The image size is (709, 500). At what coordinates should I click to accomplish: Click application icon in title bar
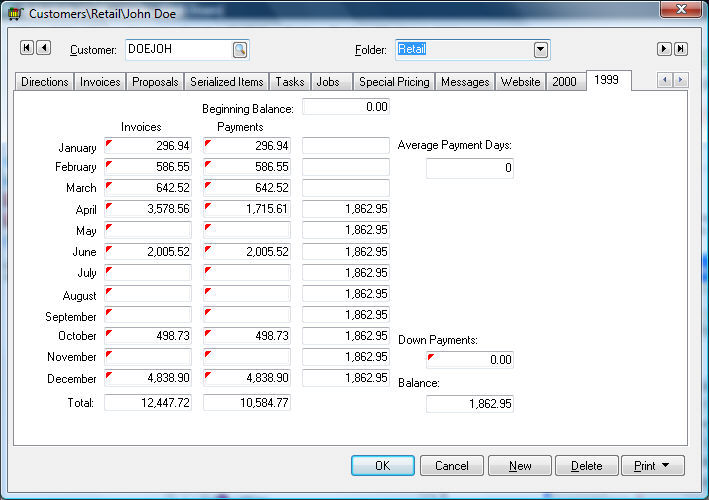[x=14, y=10]
